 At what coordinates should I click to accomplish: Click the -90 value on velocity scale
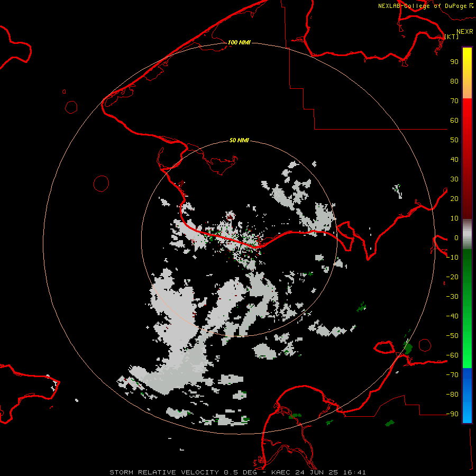[452, 414]
